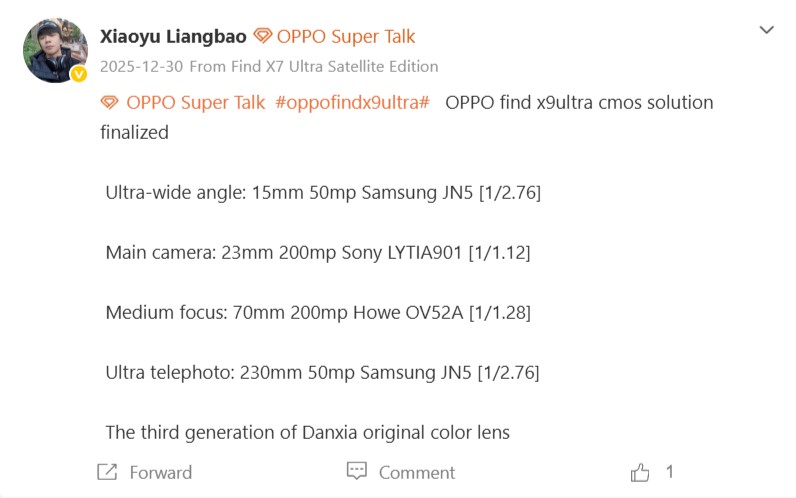Click the diamond icon starting the post body
This screenshot has width=796, height=498.
click(110, 102)
